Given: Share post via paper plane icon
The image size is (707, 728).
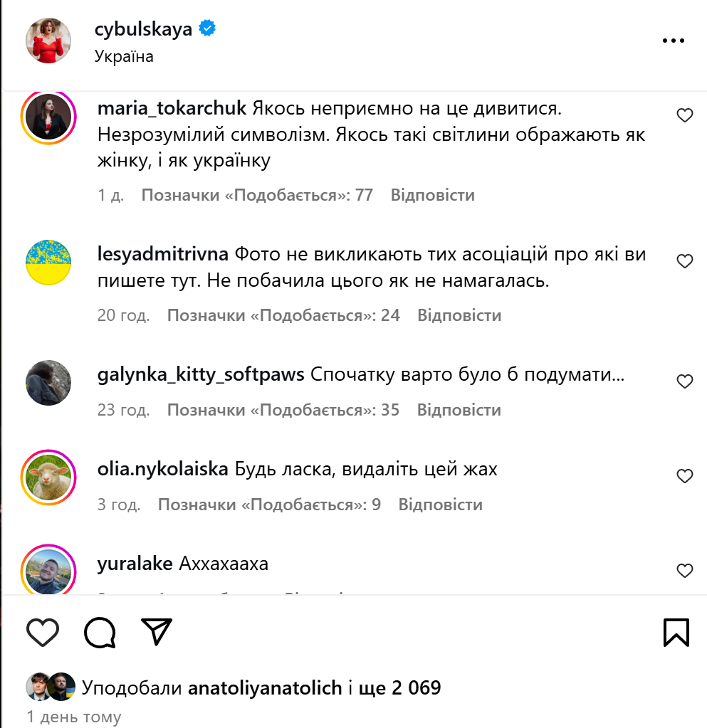Looking at the screenshot, I should click(x=157, y=632).
